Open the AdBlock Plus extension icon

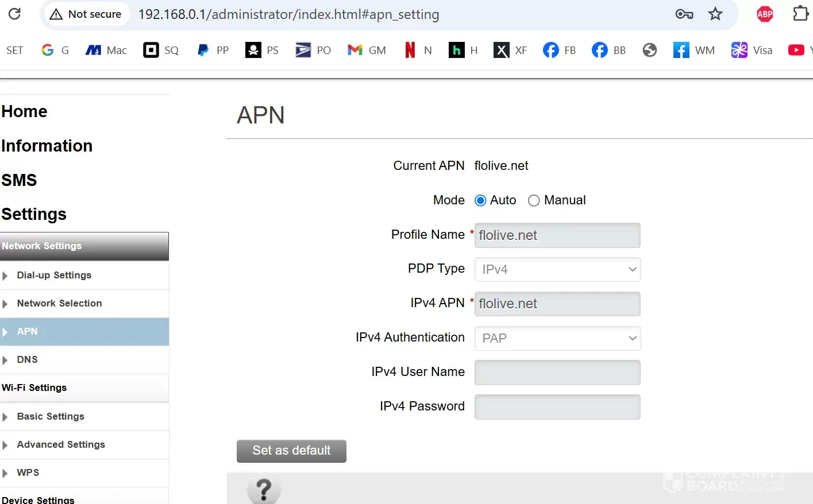click(765, 14)
